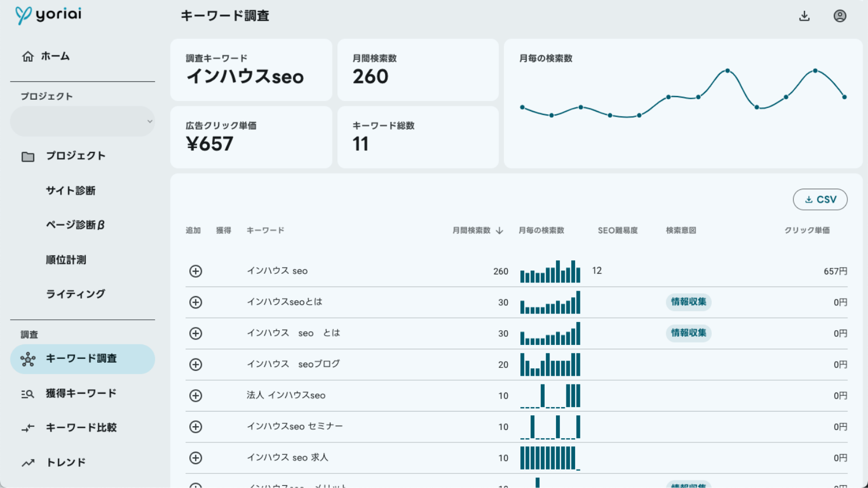This screenshot has width=868, height=488.
Task: Export the table with CSV button
Action: click(820, 200)
